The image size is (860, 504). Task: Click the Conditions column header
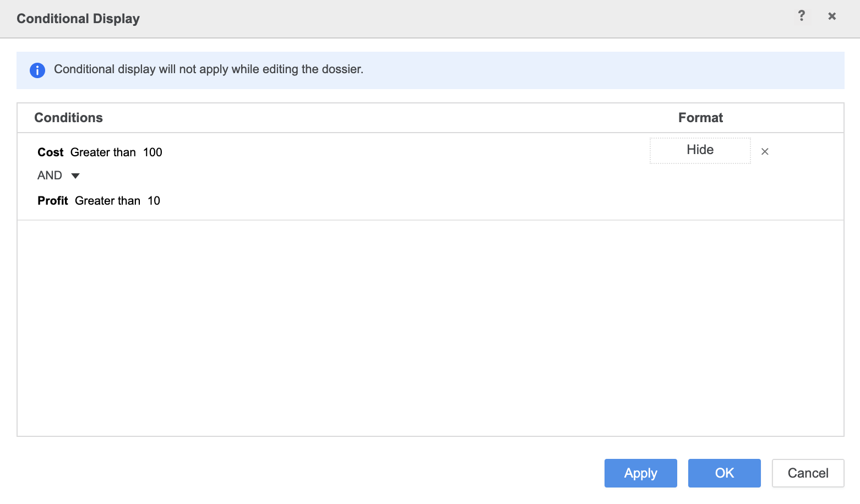(69, 118)
